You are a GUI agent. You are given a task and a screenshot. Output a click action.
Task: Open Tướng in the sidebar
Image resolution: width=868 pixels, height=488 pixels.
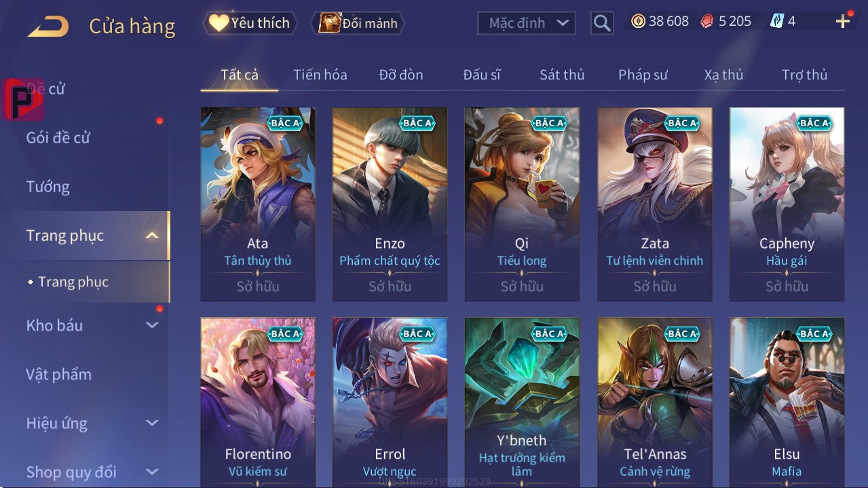pos(48,187)
